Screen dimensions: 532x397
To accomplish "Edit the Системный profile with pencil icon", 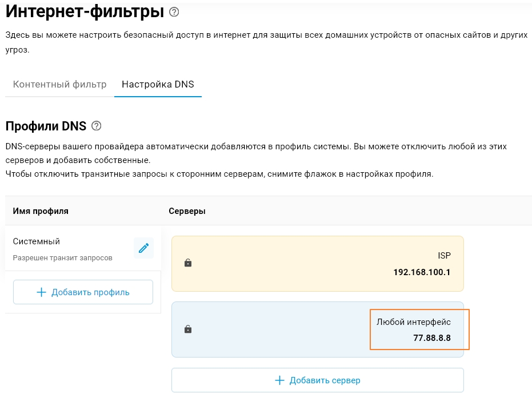I will tap(143, 248).
